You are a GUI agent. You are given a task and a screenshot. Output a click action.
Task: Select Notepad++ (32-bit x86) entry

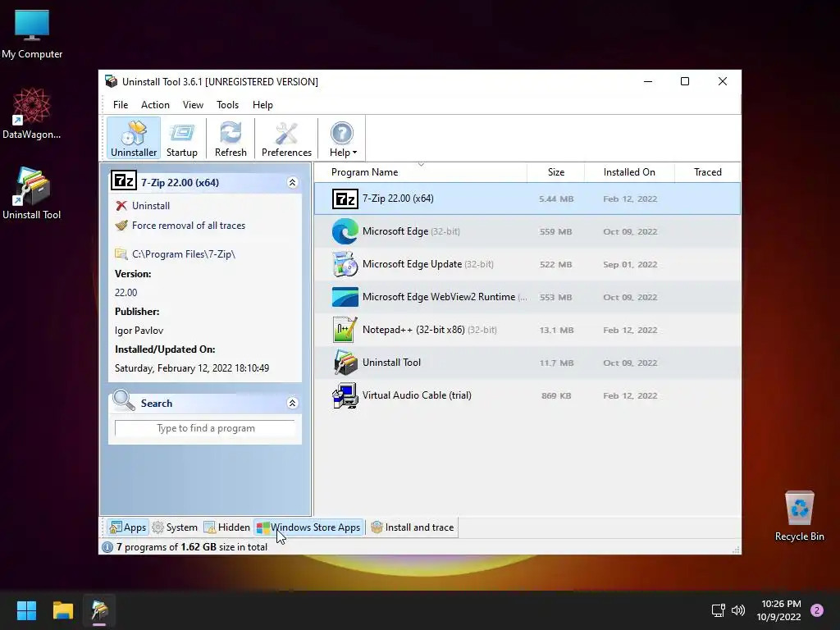click(413, 330)
